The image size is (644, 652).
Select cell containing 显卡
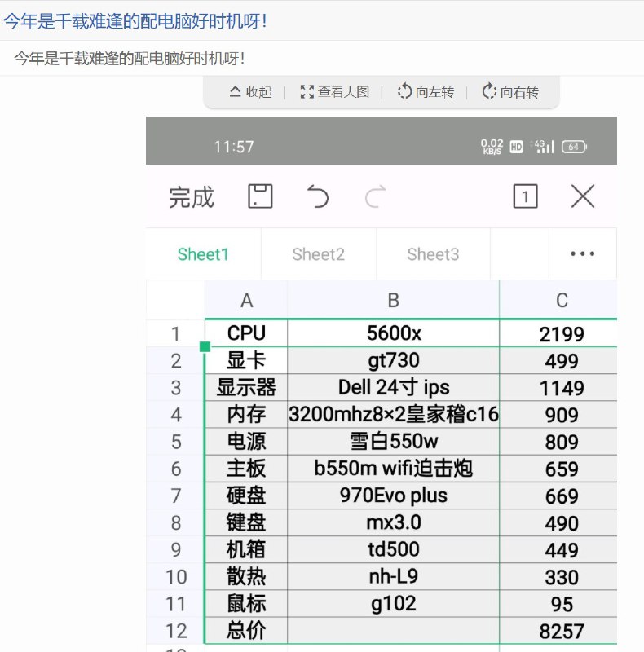(x=246, y=360)
